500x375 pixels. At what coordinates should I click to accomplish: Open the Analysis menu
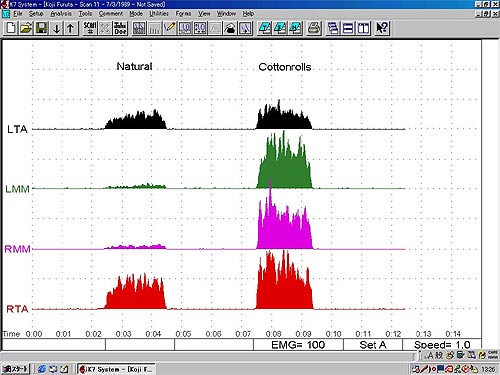coord(61,14)
